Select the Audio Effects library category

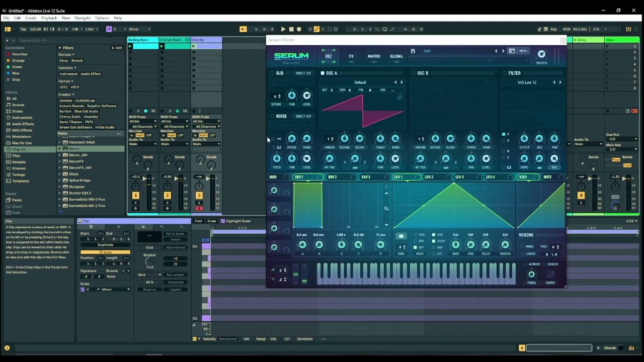23,124
